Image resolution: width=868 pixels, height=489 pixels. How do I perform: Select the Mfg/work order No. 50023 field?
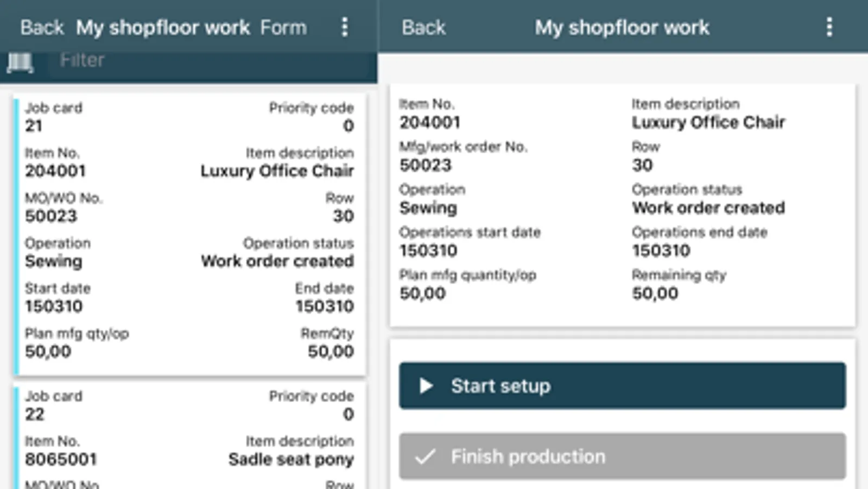point(426,165)
